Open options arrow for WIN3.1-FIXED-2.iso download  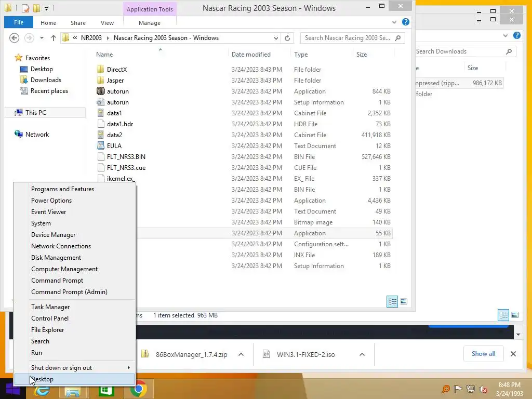[x=362, y=354]
